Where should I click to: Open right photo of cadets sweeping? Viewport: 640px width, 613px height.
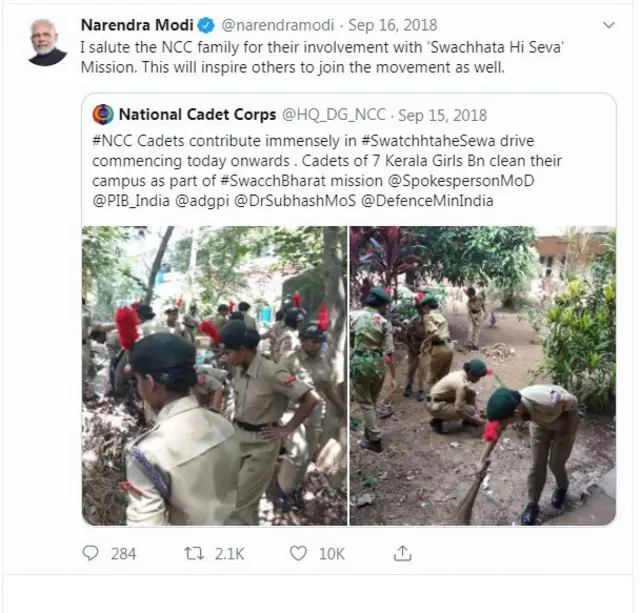click(x=482, y=375)
